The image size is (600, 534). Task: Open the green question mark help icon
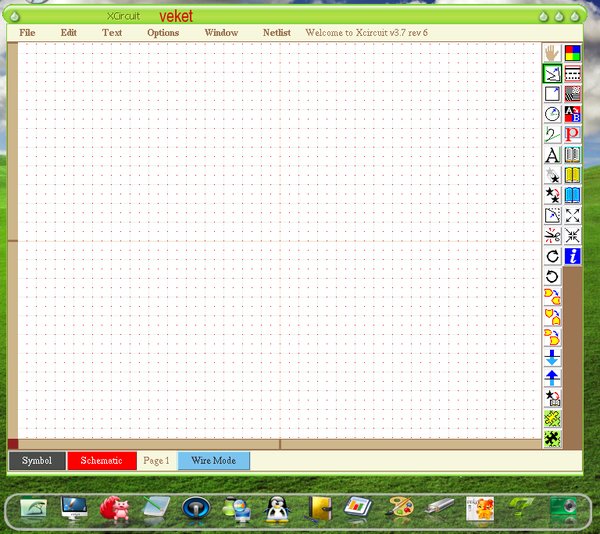(x=520, y=508)
